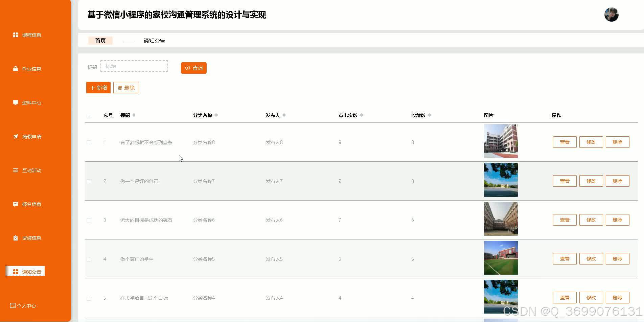Open the 通知公告 breadcrumb tab
Screen dimensions: 644x322
pyautogui.click(x=155, y=40)
